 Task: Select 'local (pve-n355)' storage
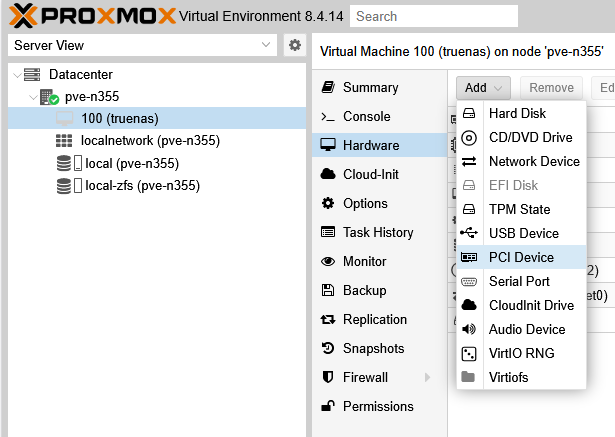[x=157, y=163]
